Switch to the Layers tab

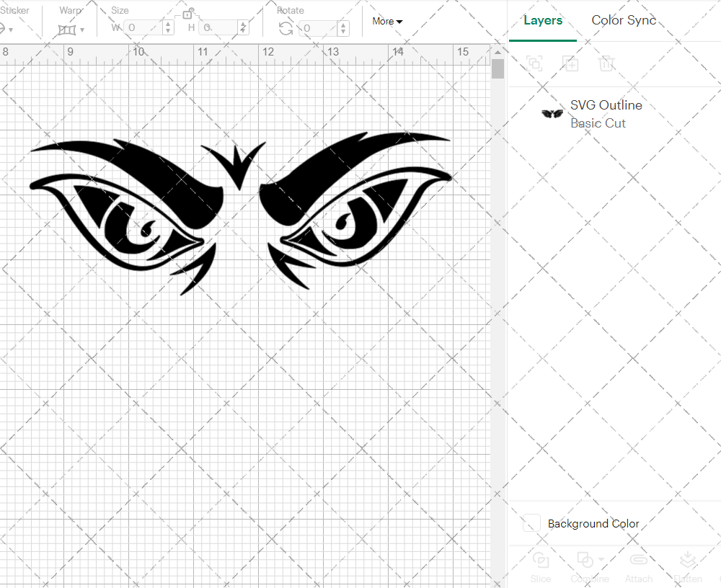(x=543, y=20)
